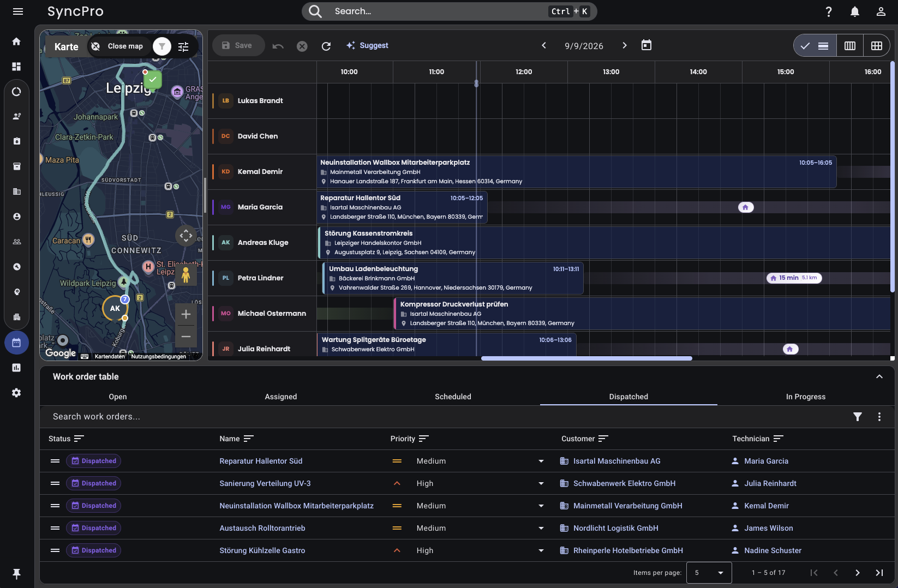This screenshot has height=588, width=898.
Task: Open the help question mark icon
Action: (829, 11)
